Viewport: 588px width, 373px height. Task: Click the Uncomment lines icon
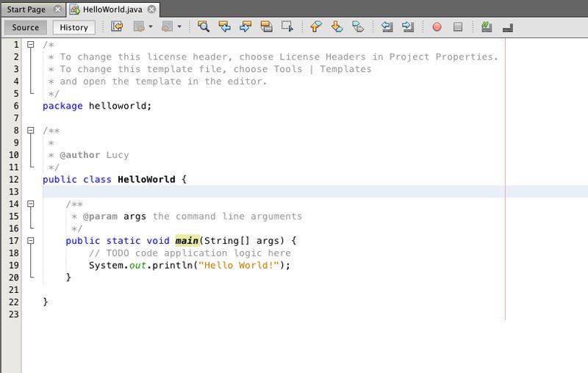pyautogui.click(x=508, y=27)
